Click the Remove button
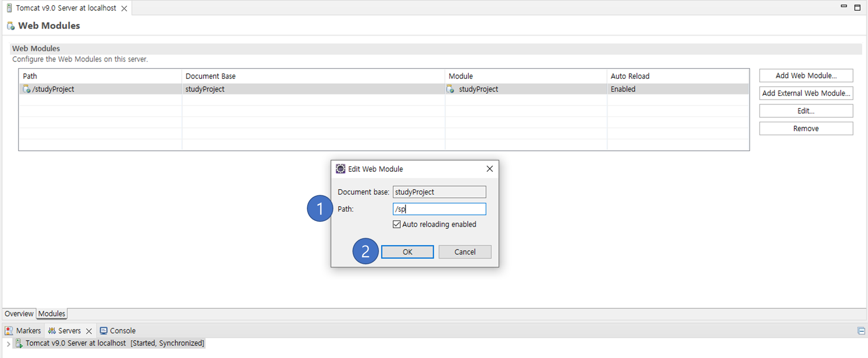The height and width of the screenshot is (358, 868). click(806, 128)
